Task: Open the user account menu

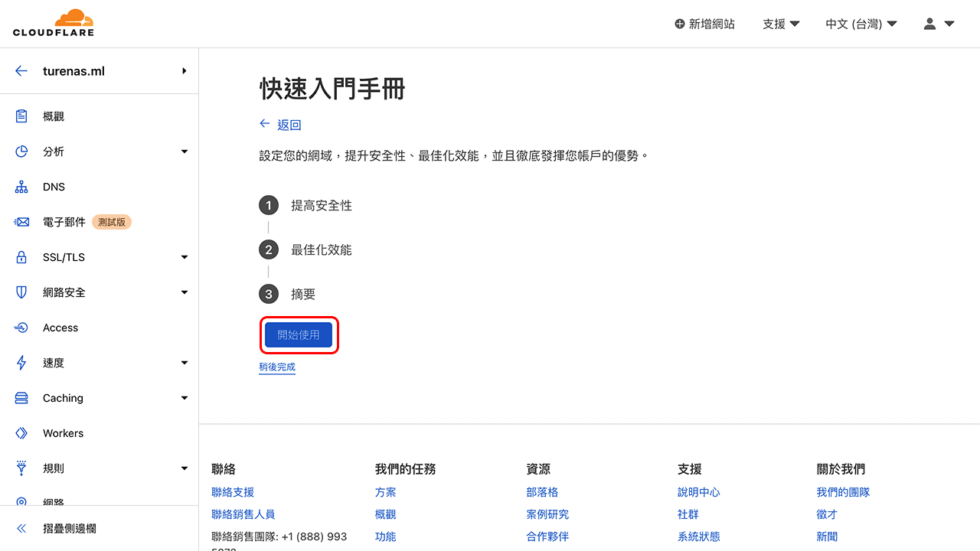Action: [937, 24]
